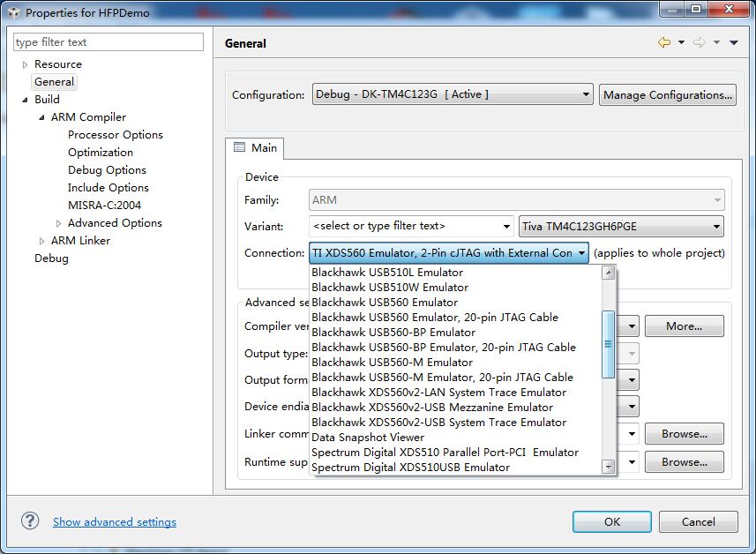
Task: Choose Blackhawk USB510L Emulator
Action: click(x=456, y=273)
